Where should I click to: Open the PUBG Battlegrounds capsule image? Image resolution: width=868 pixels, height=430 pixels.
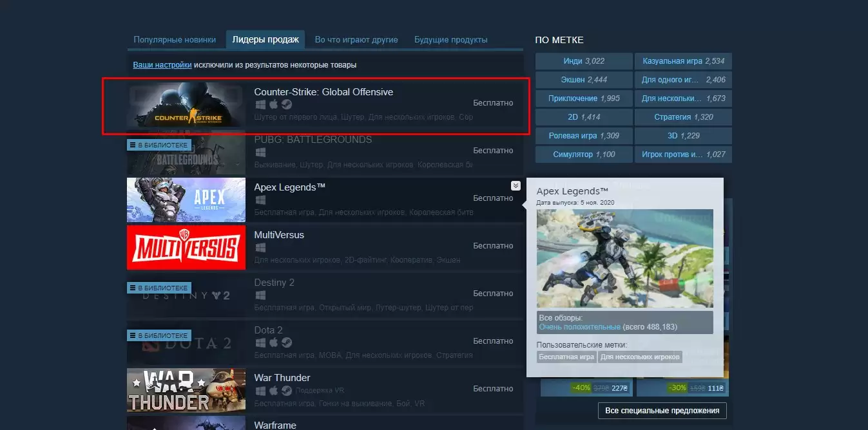(x=186, y=153)
